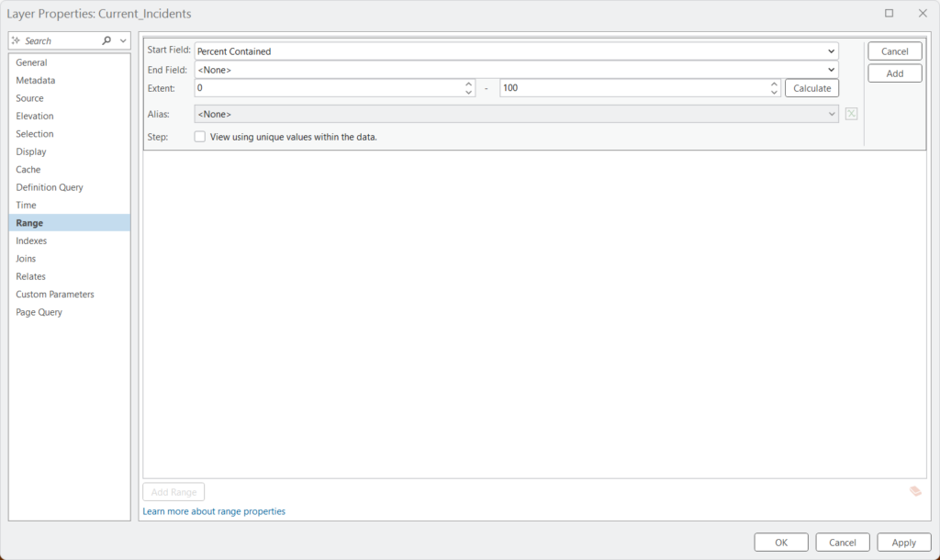This screenshot has height=560, width=940.
Task: Maximize the Layer Properties window
Action: [x=889, y=13]
